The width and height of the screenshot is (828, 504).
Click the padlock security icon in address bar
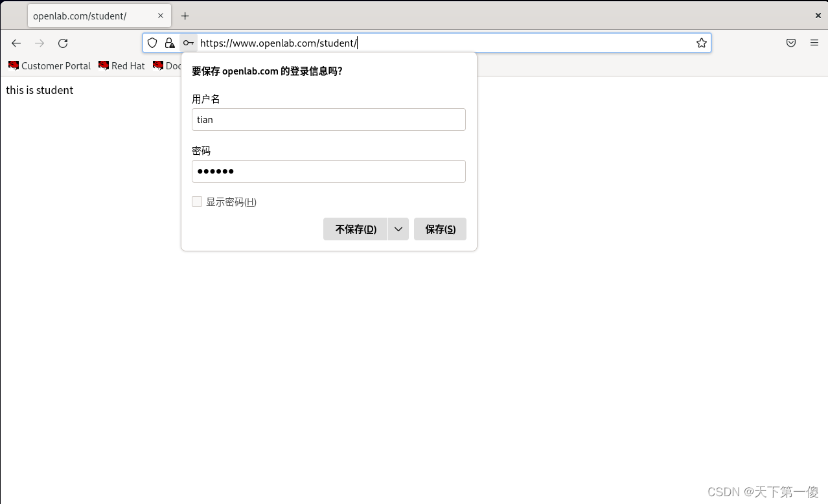point(170,43)
